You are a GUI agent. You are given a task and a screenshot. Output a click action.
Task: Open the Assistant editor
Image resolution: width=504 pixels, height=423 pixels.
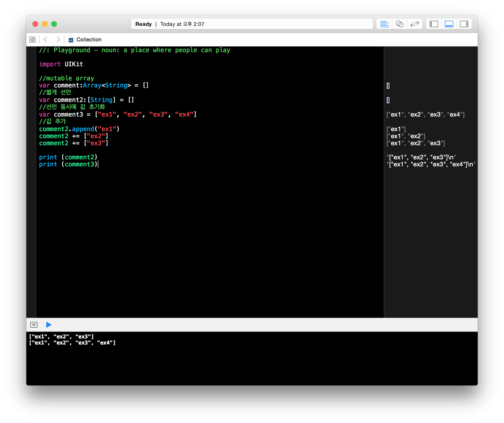pyautogui.click(x=399, y=24)
